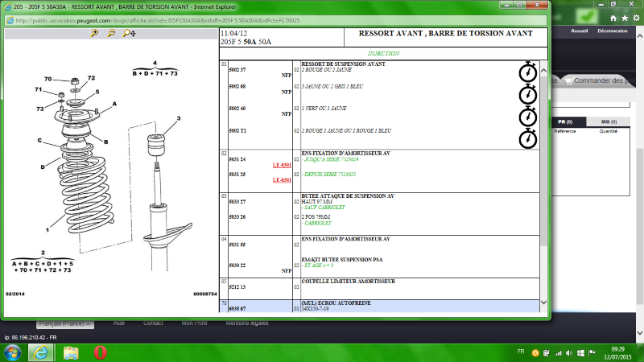Click the stopwatch for part 5002 40

(527, 116)
